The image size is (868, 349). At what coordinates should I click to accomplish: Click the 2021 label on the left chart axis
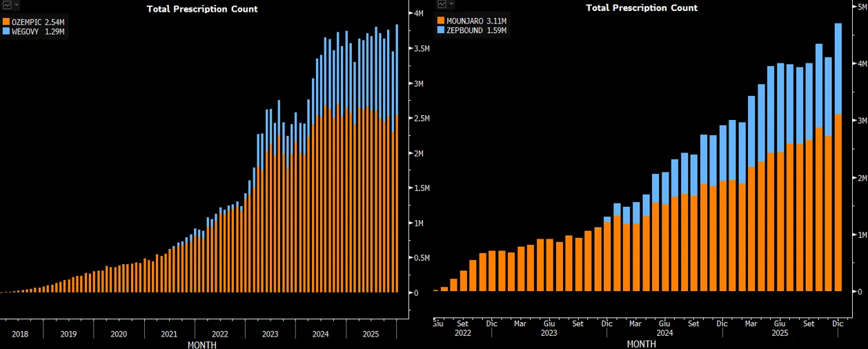click(x=169, y=334)
